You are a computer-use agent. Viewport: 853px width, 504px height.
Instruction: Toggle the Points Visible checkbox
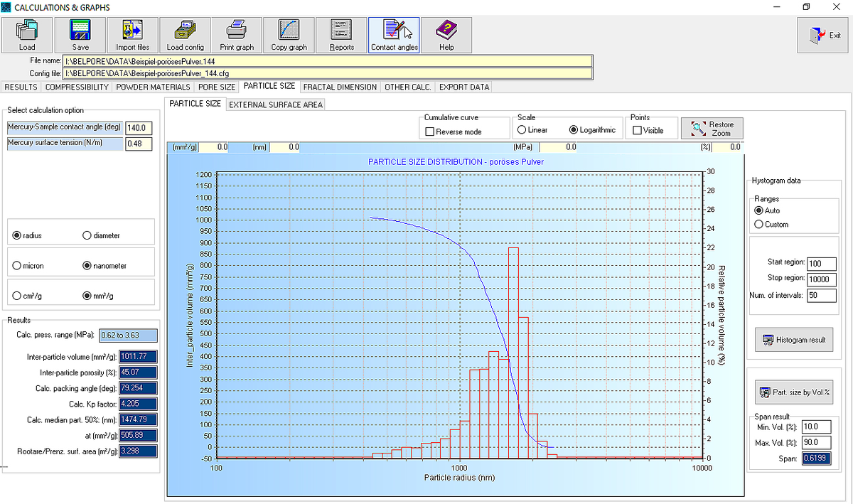point(638,131)
